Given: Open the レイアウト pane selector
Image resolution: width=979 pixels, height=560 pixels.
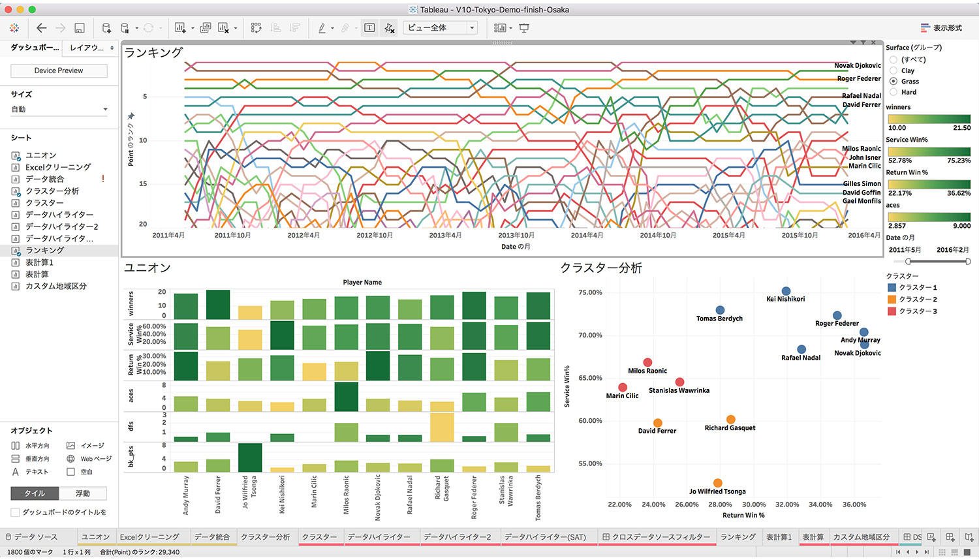Looking at the screenshot, I should 91,48.
